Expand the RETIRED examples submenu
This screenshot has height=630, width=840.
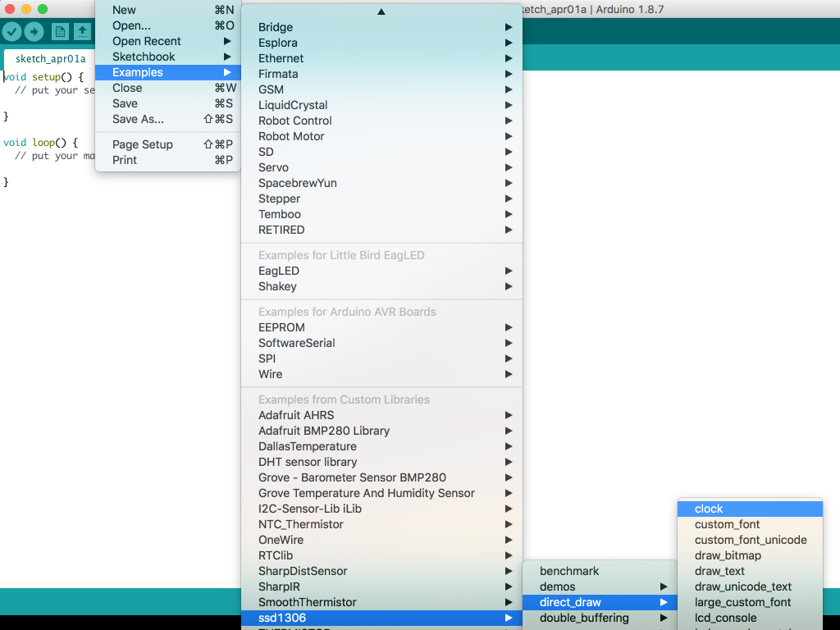pos(382,230)
